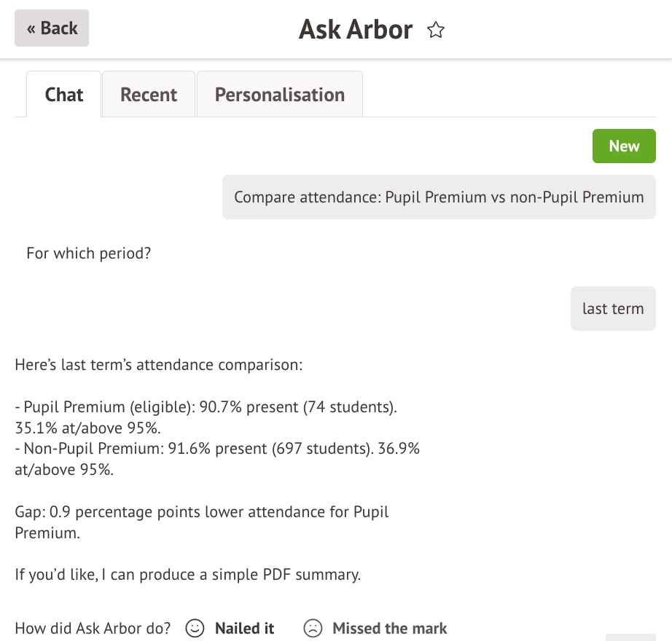Go back using the « Back button
Image resolution: width=672 pixels, height=641 pixels.
point(52,28)
